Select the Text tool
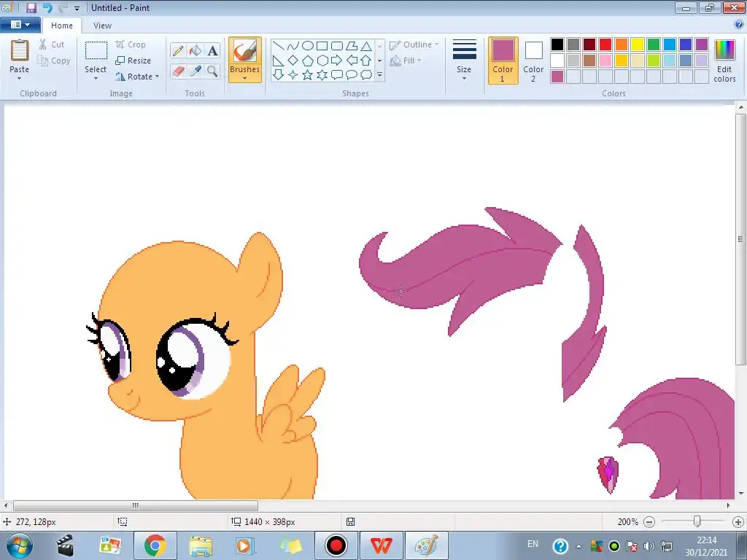 coord(212,50)
